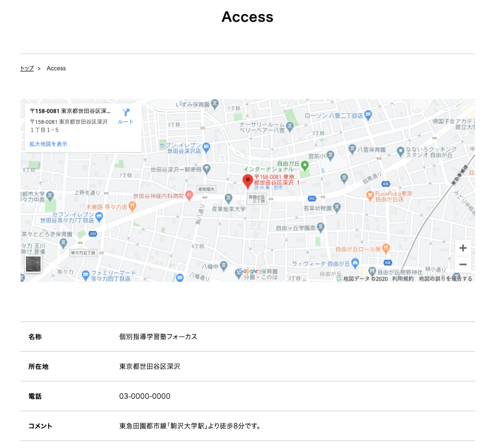Zoom out the map with minus button
Image resolution: width=487 pixels, height=448 pixels.
point(463,265)
